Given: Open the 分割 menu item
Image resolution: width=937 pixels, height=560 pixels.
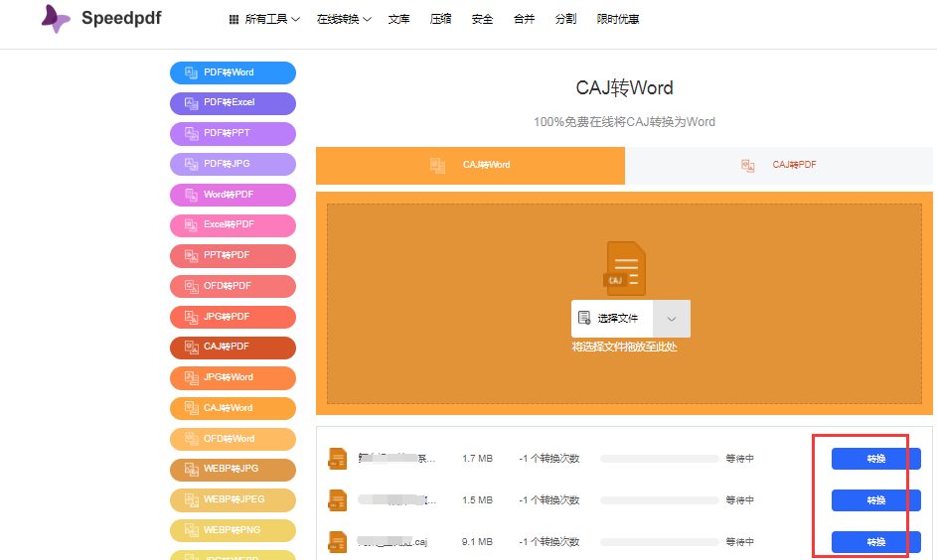Looking at the screenshot, I should pyautogui.click(x=566, y=19).
